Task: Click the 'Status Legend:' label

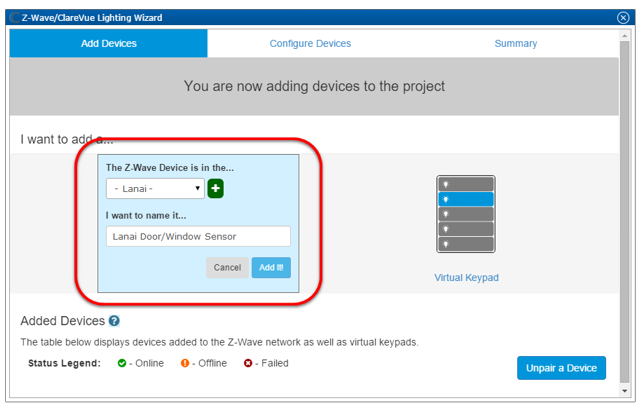Action: point(64,363)
